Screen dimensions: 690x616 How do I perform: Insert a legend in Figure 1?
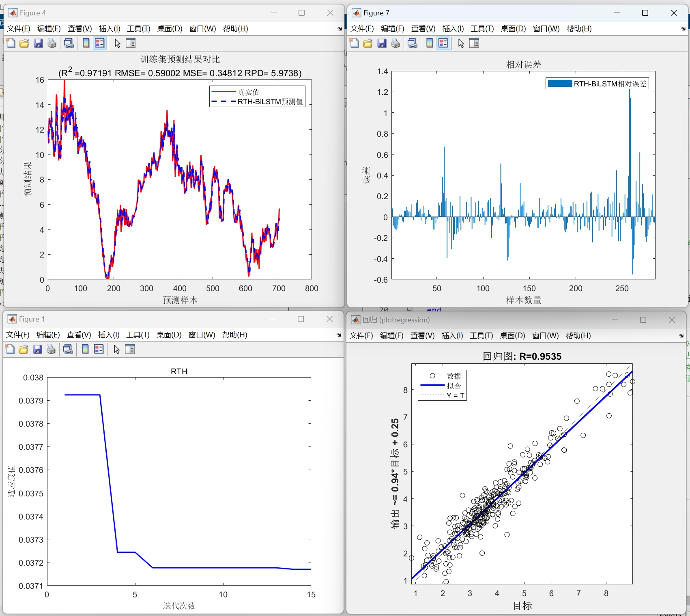pos(99,349)
